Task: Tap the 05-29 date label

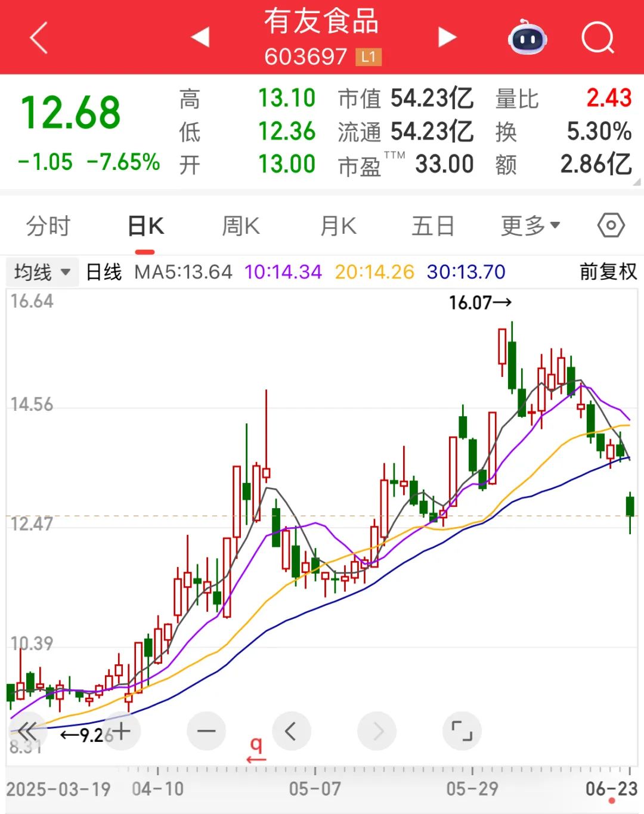Action: click(x=473, y=789)
